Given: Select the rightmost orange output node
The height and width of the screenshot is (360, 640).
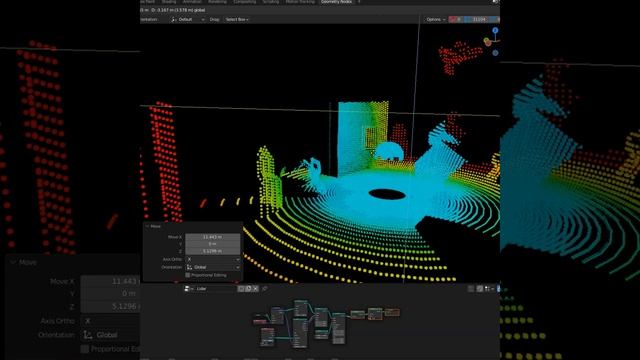Looking at the screenshot, I should pos(392,312).
